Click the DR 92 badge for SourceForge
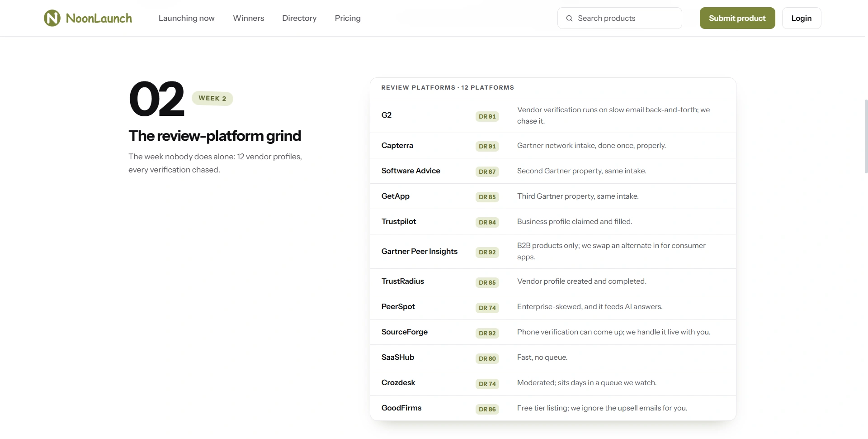Screen dimensions: 868x439 (487, 333)
